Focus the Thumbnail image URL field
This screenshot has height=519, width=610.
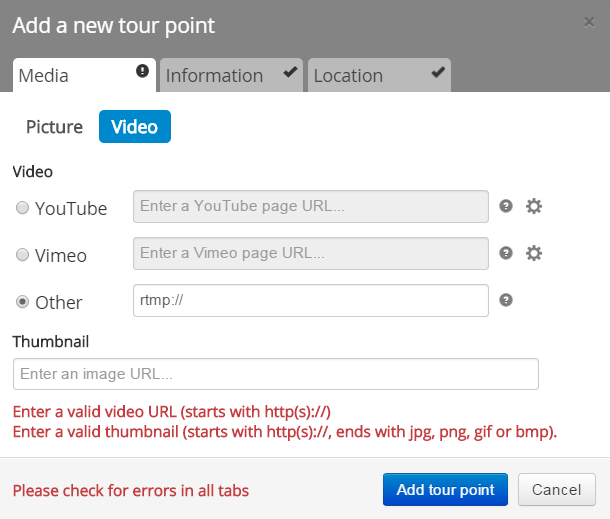(x=276, y=374)
